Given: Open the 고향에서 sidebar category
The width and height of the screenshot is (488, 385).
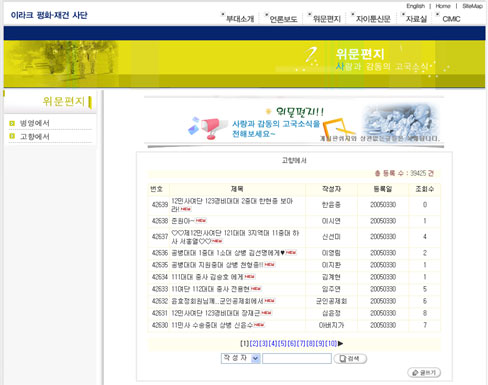Looking at the screenshot, I should click(x=35, y=136).
